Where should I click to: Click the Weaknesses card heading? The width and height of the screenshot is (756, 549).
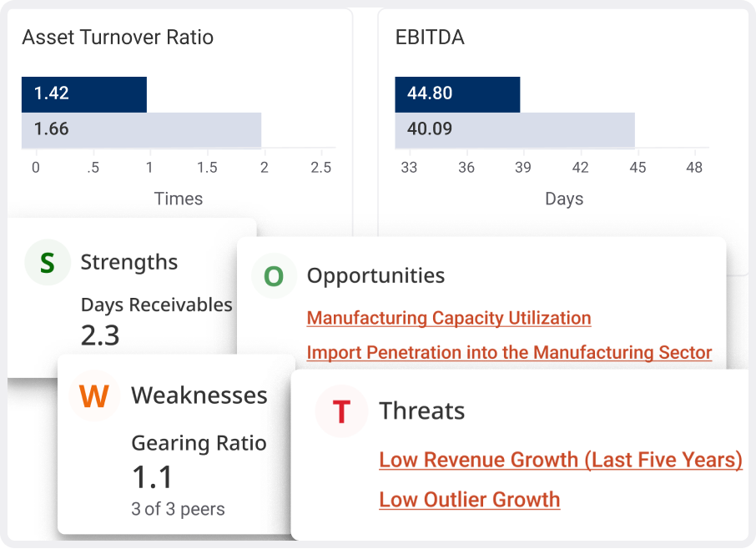pos(199,395)
